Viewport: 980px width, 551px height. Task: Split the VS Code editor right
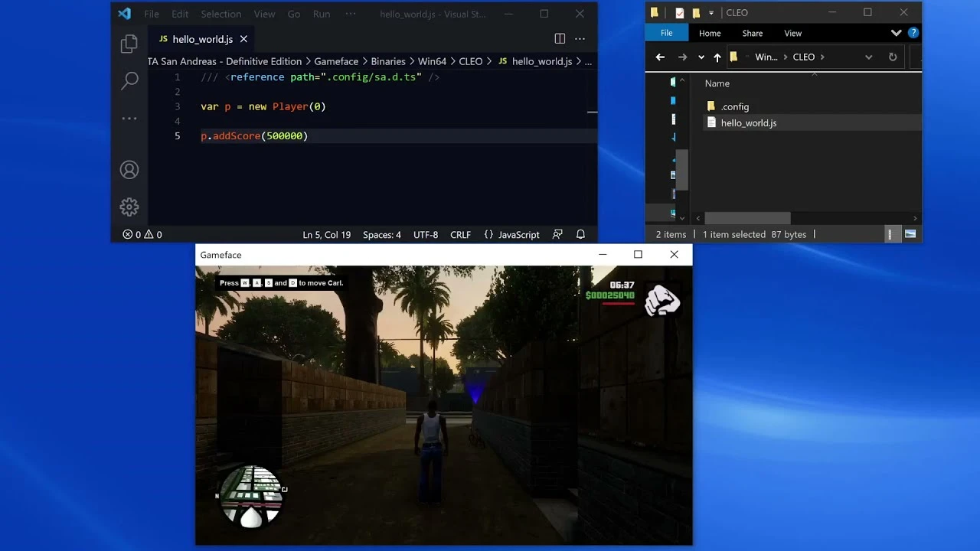[560, 39]
